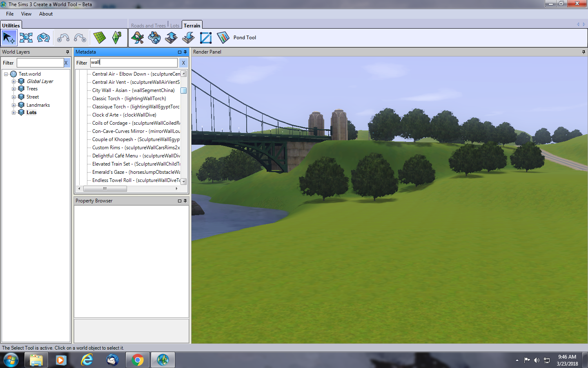The width and height of the screenshot is (588, 368).
Task: Click the square bounding box terrain icon
Action: tap(206, 38)
